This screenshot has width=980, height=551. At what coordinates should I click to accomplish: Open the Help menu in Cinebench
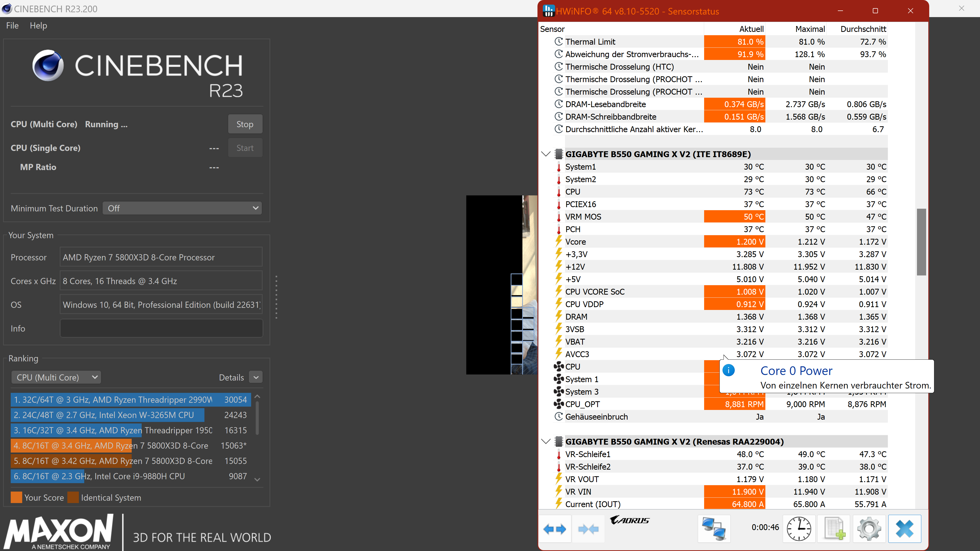click(x=39, y=26)
